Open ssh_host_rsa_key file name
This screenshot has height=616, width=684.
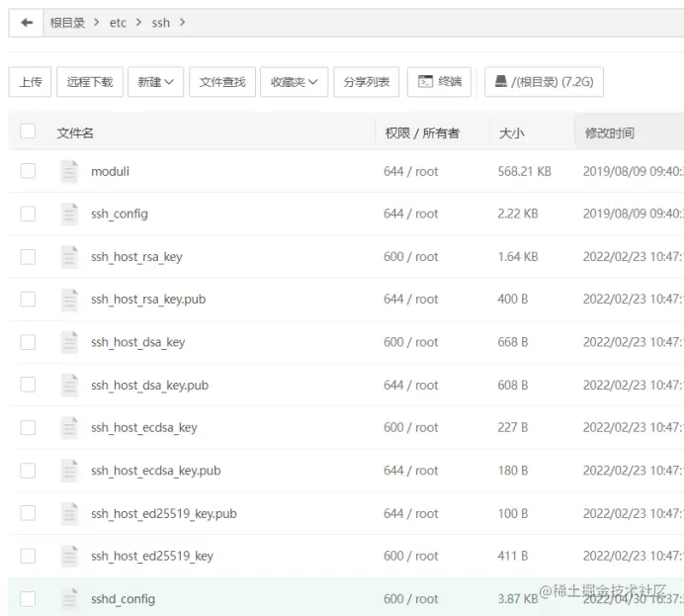pyautogui.click(x=136, y=257)
